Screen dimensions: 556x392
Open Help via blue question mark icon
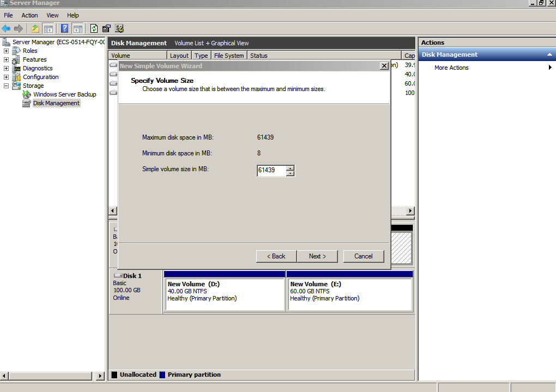tap(64, 29)
